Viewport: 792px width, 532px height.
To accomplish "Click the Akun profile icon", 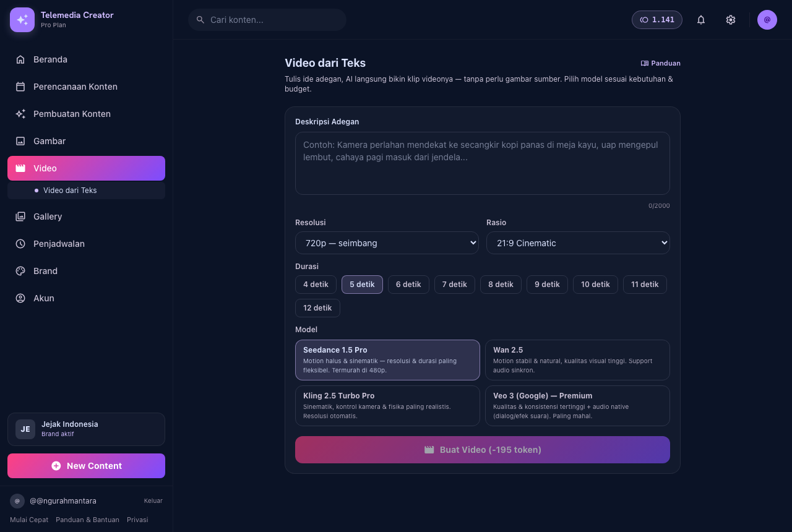I will [x=20, y=298].
